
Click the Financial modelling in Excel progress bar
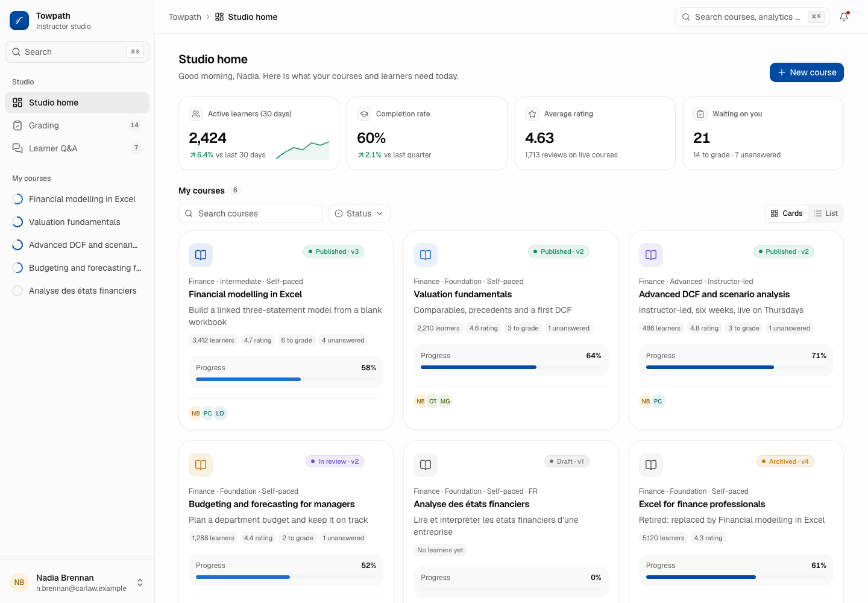click(x=286, y=379)
